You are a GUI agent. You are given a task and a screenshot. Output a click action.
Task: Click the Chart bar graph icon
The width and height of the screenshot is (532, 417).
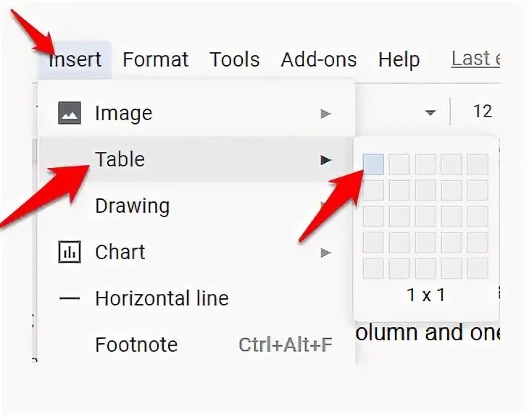coord(70,252)
